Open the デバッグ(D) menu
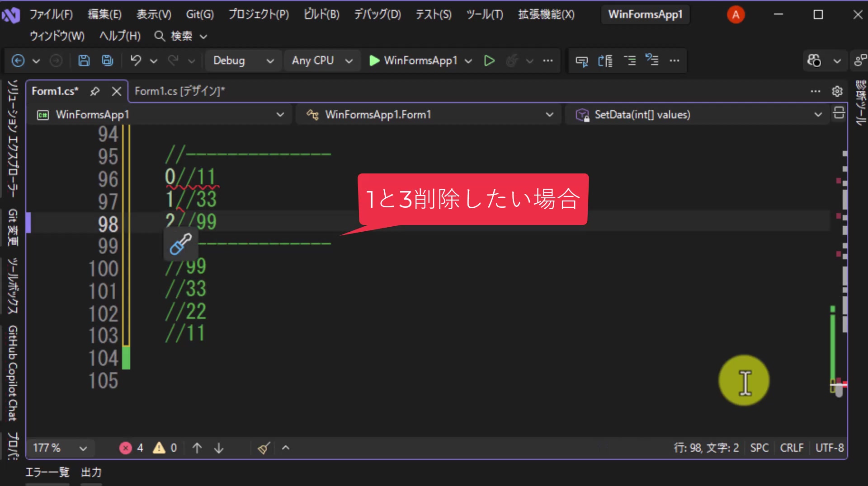The width and height of the screenshot is (868, 486). tap(377, 14)
